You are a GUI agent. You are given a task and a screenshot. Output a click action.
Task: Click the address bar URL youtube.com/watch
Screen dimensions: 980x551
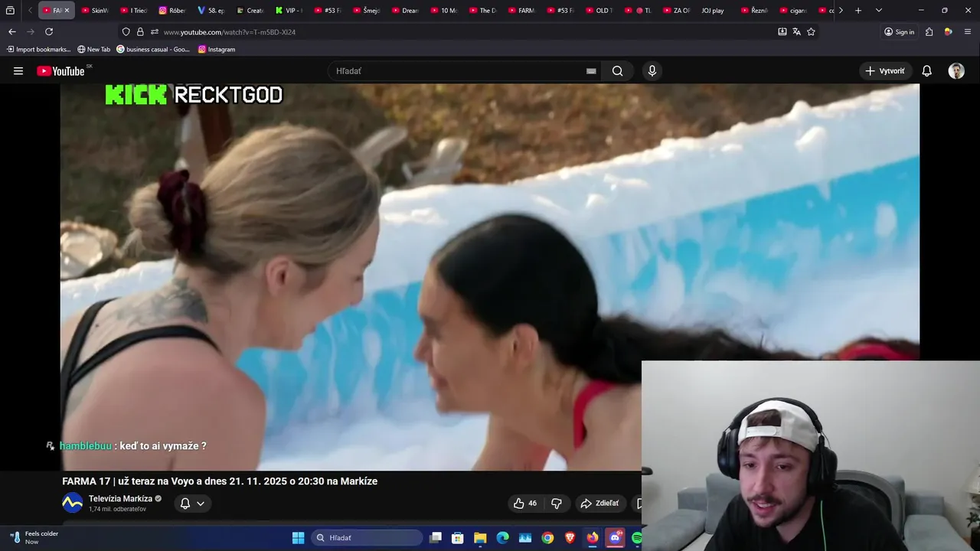(229, 32)
